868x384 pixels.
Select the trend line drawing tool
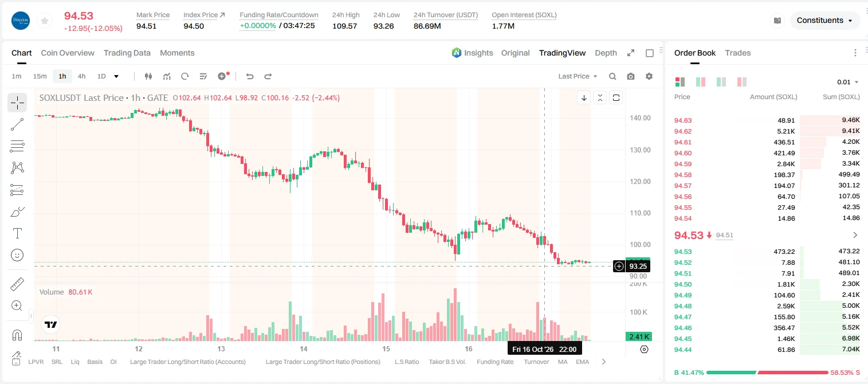tap(17, 124)
